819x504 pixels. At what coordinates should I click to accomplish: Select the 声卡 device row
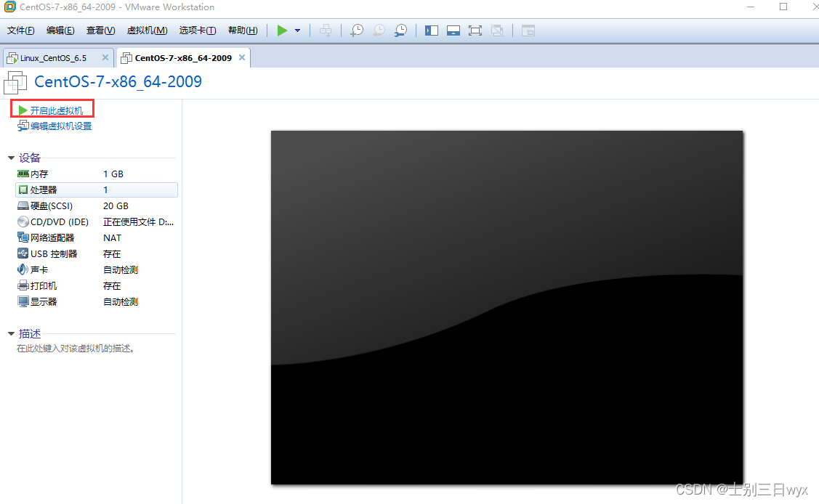click(97, 269)
